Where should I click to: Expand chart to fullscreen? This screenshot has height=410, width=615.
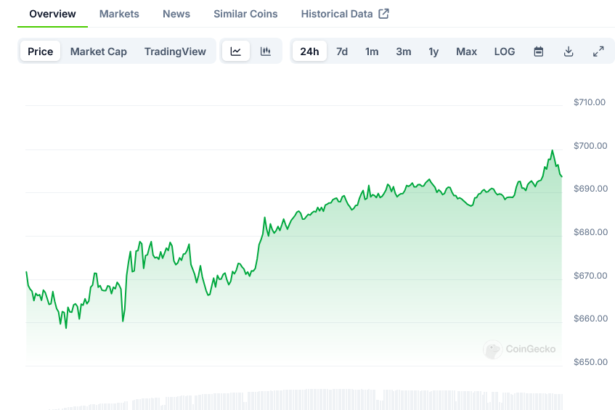(598, 51)
